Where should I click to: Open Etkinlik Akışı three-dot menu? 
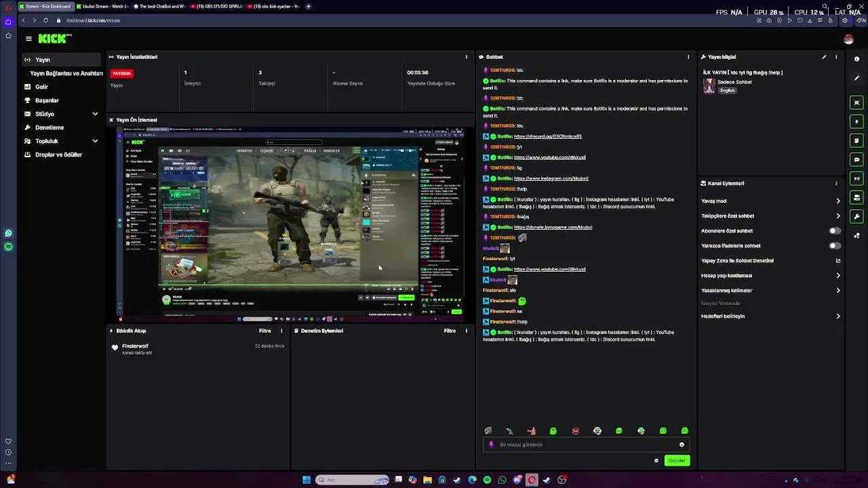pos(281,331)
